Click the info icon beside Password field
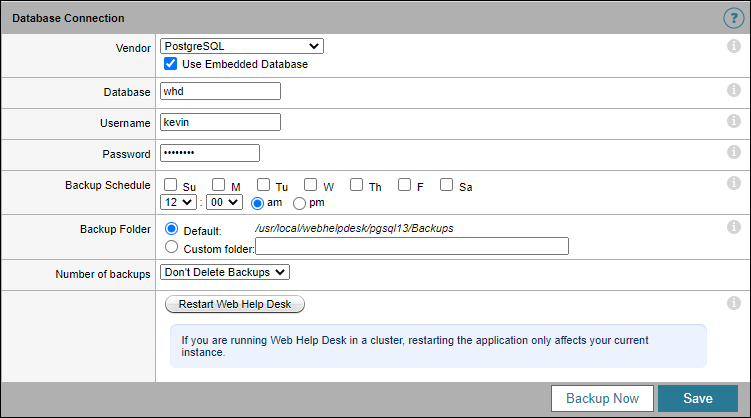 point(733,153)
